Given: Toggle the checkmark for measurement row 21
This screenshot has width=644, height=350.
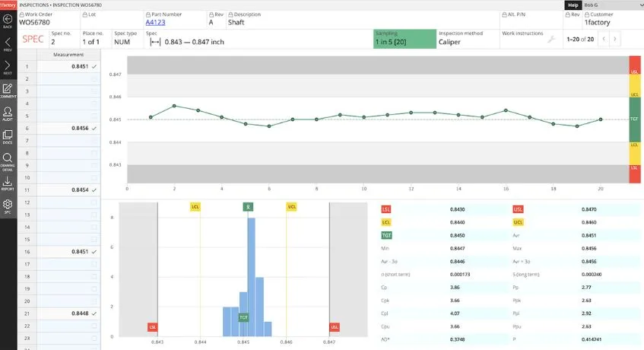Looking at the screenshot, I should (x=94, y=313).
